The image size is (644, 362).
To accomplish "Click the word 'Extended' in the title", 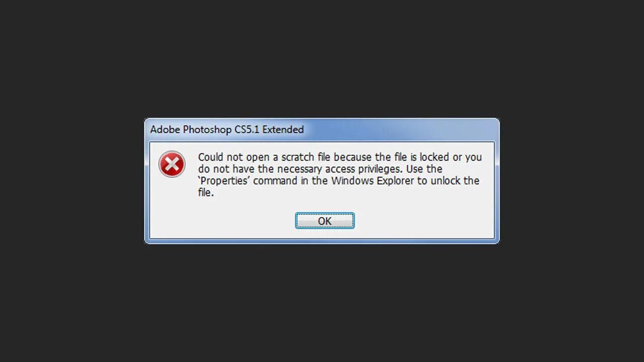I will [x=283, y=130].
